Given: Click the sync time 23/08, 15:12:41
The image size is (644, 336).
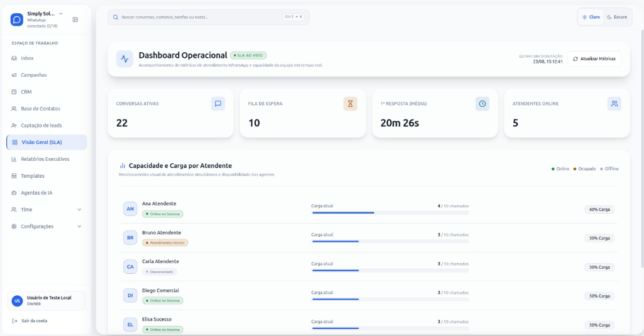Looking at the screenshot, I should [x=548, y=62].
